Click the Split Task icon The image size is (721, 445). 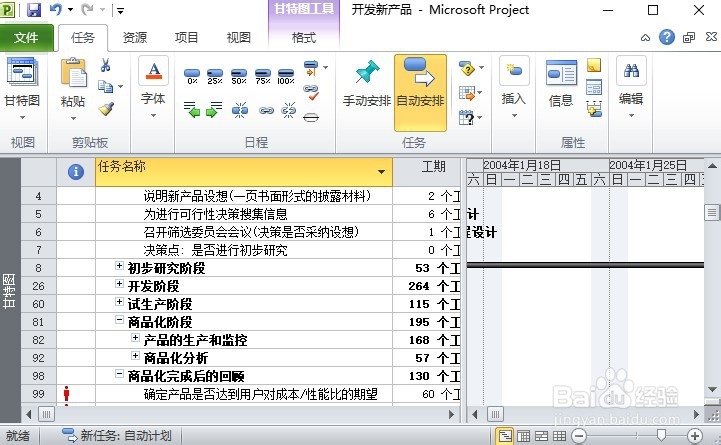(240, 110)
